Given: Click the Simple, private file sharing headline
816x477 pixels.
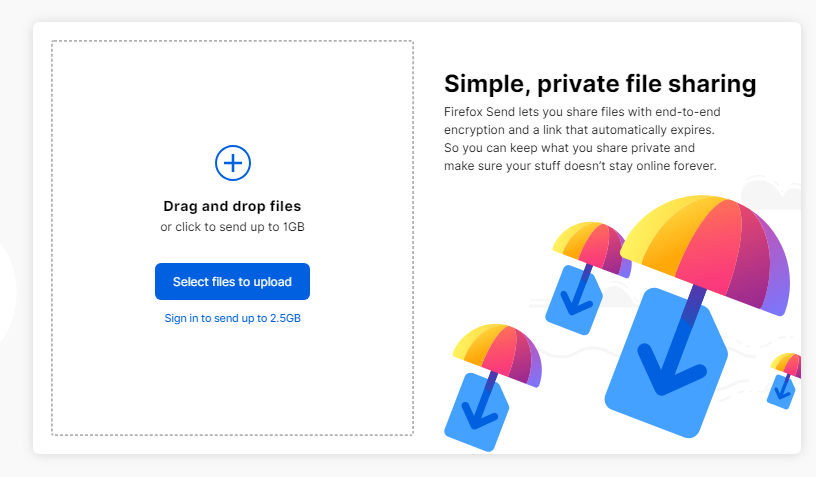Looking at the screenshot, I should [x=600, y=84].
